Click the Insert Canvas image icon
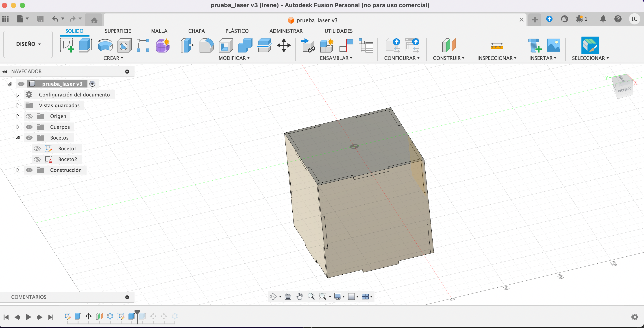This screenshot has height=328, width=644. (x=553, y=45)
